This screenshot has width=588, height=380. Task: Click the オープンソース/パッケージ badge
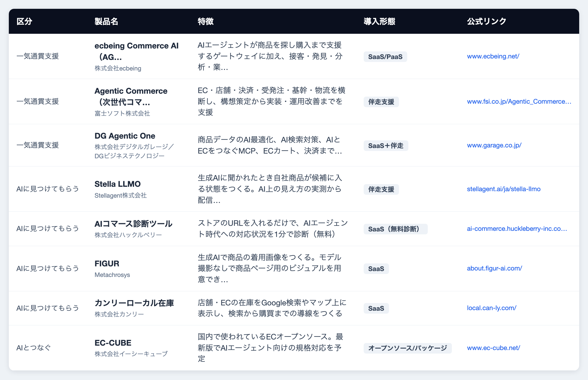tap(407, 348)
